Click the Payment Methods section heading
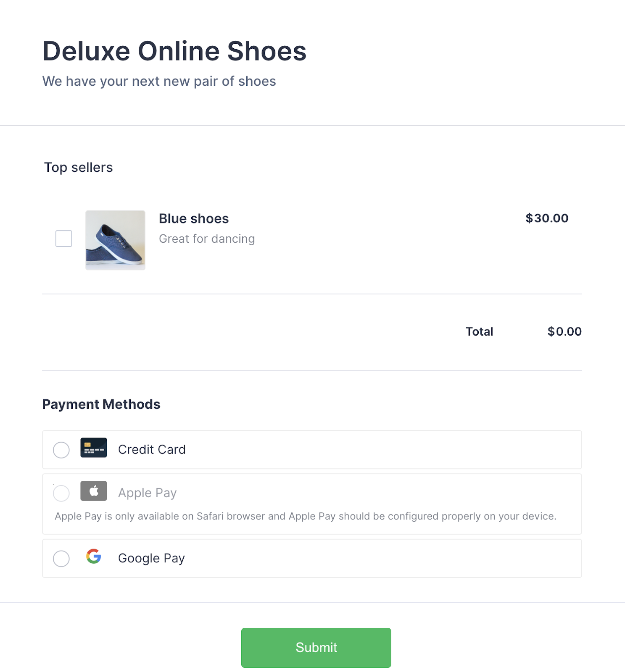This screenshot has width=625, height=672. (x=101, y=404)
